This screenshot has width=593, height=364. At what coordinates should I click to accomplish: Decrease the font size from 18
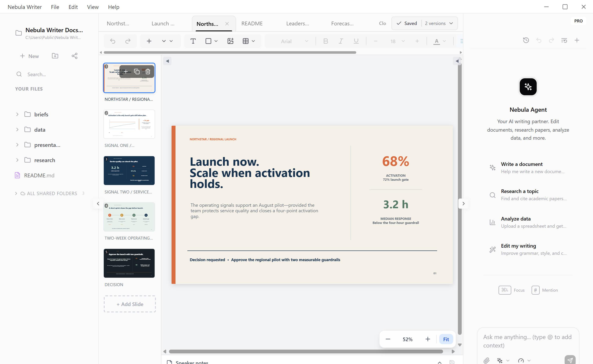(375, 41)
